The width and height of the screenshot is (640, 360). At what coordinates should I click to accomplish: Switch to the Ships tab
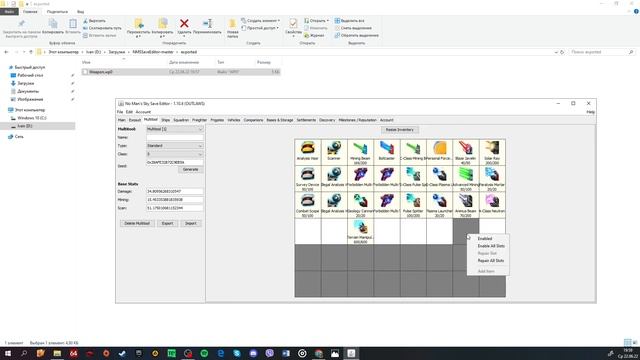click(165, 120)
